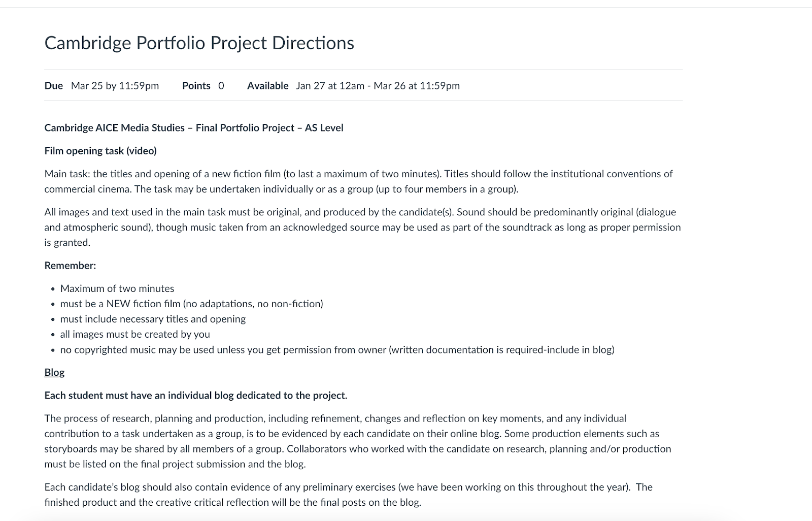812x521 pixels.
Task: Click the Due label
Action: 54,86
